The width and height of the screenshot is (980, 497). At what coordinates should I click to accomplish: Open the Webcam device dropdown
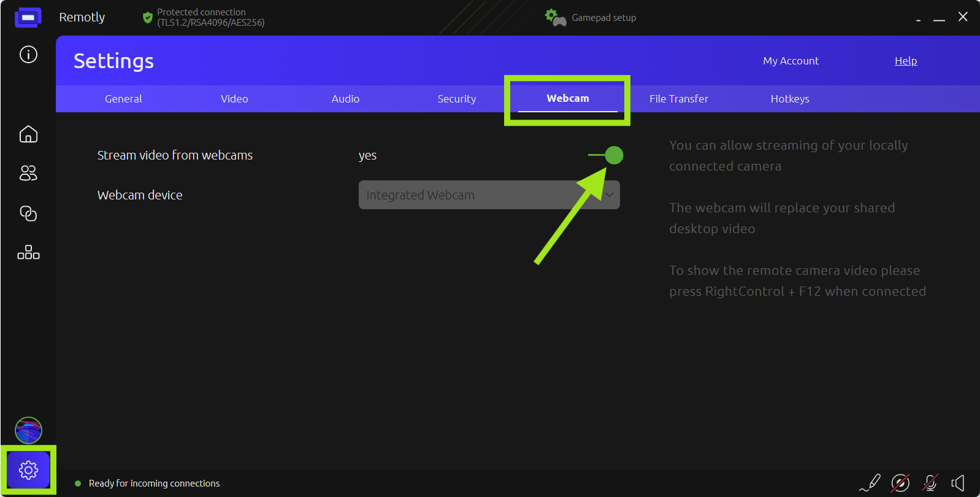click(489, 195)
